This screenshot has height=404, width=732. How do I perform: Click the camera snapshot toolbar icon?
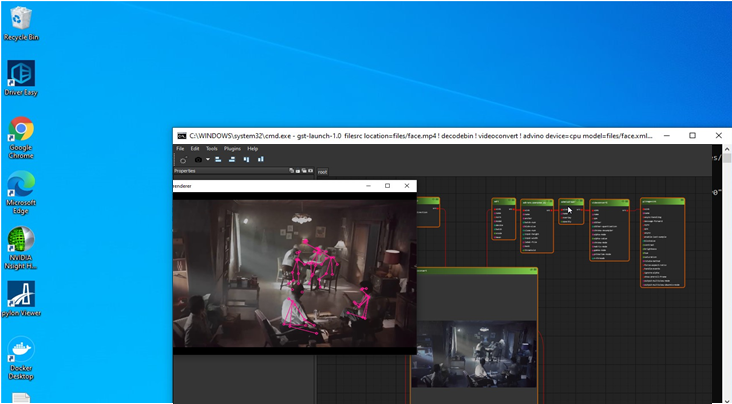pos(198,160)
